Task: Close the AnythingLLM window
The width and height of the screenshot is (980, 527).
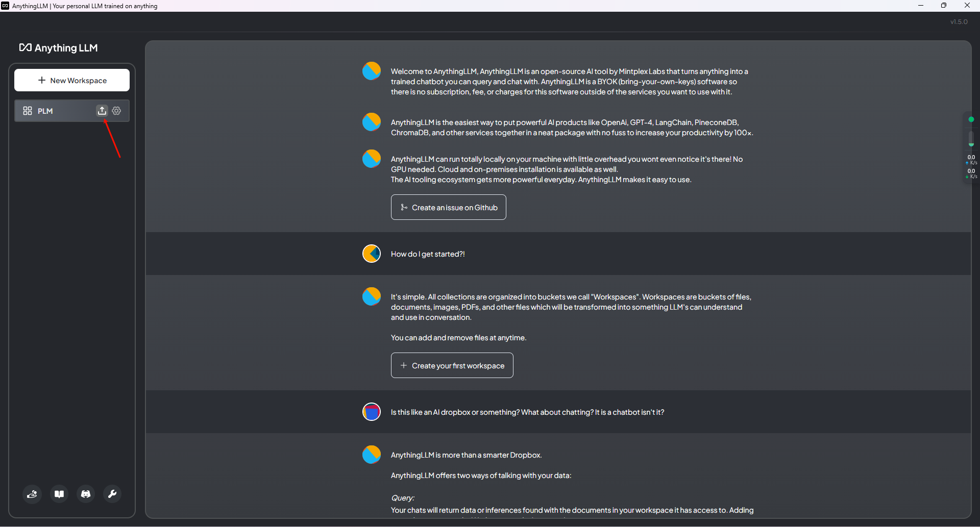Action: click(x=967, y=6)
